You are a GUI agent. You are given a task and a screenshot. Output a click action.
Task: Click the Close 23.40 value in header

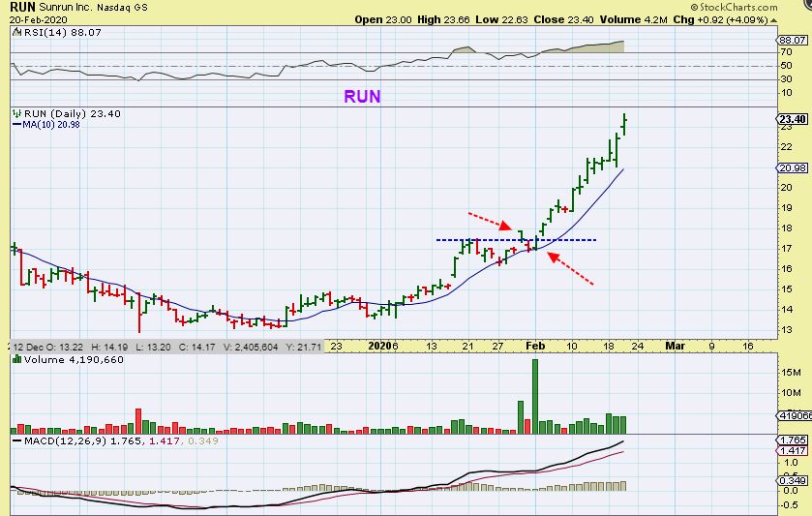(x=563, y=19)
